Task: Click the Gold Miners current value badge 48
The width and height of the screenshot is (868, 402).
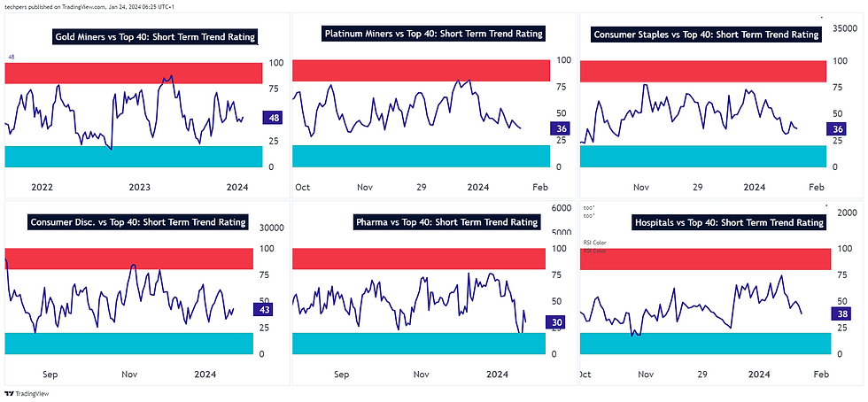Action: coord(274,117)
